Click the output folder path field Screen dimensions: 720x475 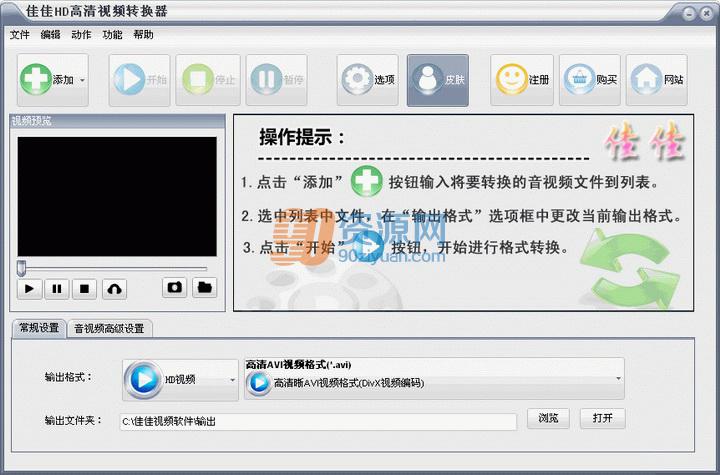click(318, 421)
